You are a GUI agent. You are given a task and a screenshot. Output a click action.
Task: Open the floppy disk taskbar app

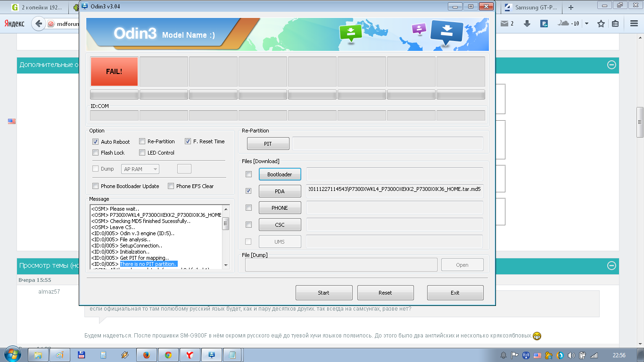(81, 355)
